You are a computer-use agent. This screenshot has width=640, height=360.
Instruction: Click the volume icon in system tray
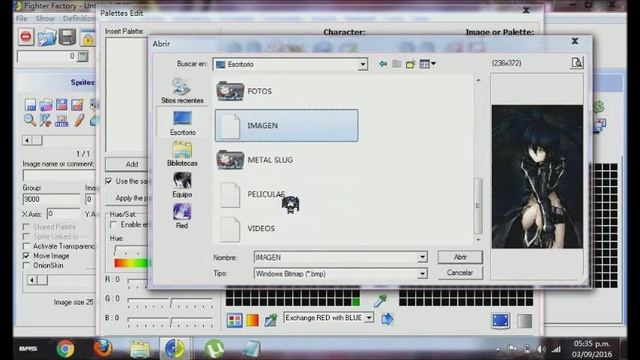[541, 349]
